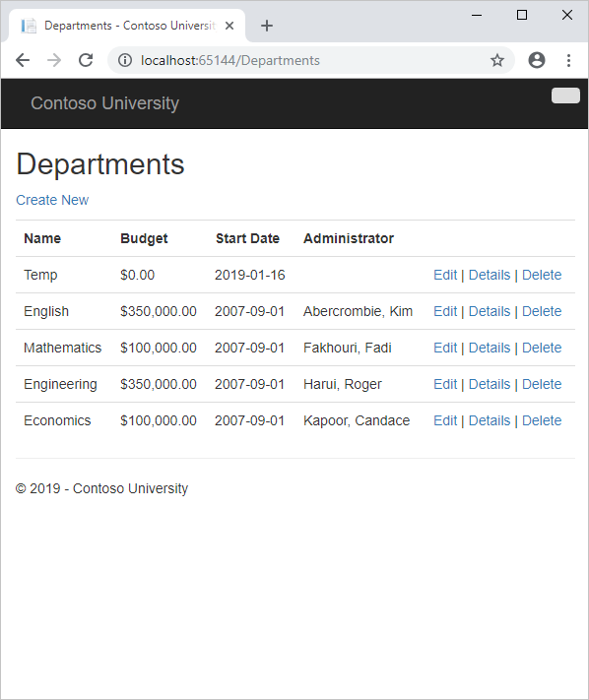Maximize the browser window

[522, 15]
